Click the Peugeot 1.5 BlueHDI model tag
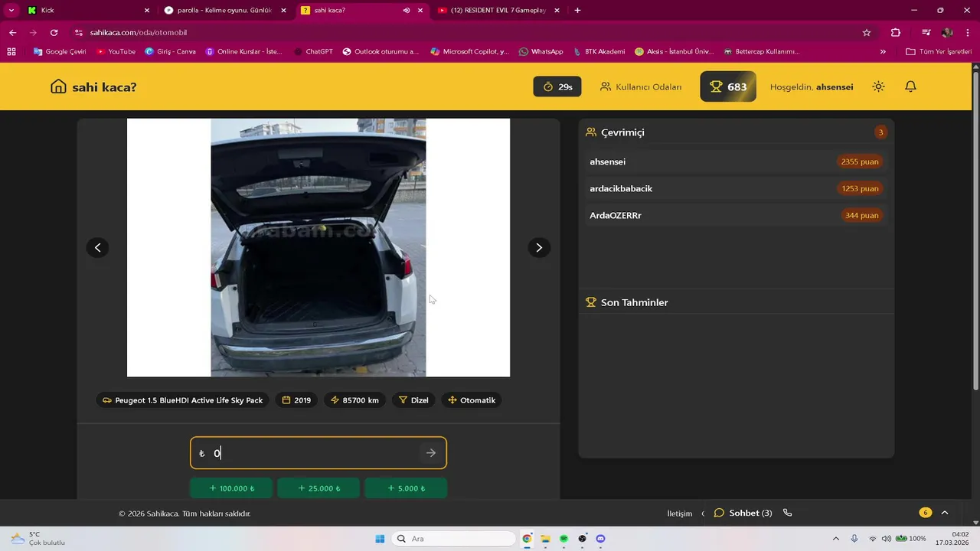Screen dimensions: 980x551 tap(182, 400)
